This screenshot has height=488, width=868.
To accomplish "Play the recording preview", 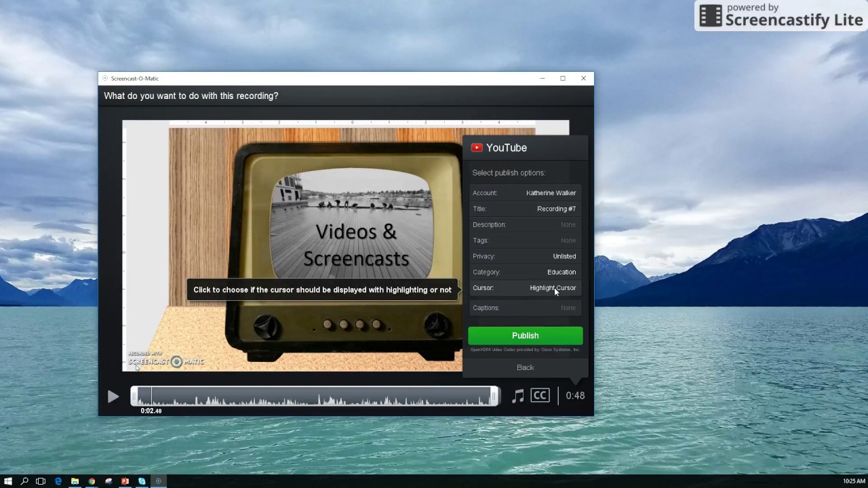I will pyautogui.click(x=113, y=396).
